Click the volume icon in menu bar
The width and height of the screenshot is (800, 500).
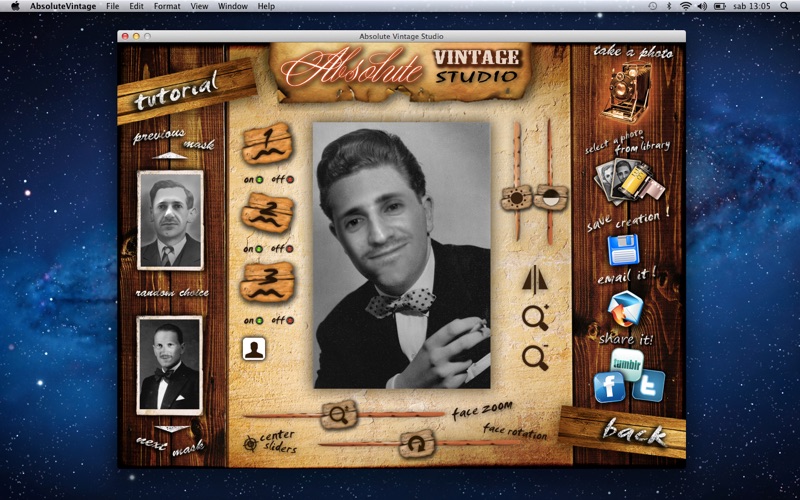click(702, 6)
